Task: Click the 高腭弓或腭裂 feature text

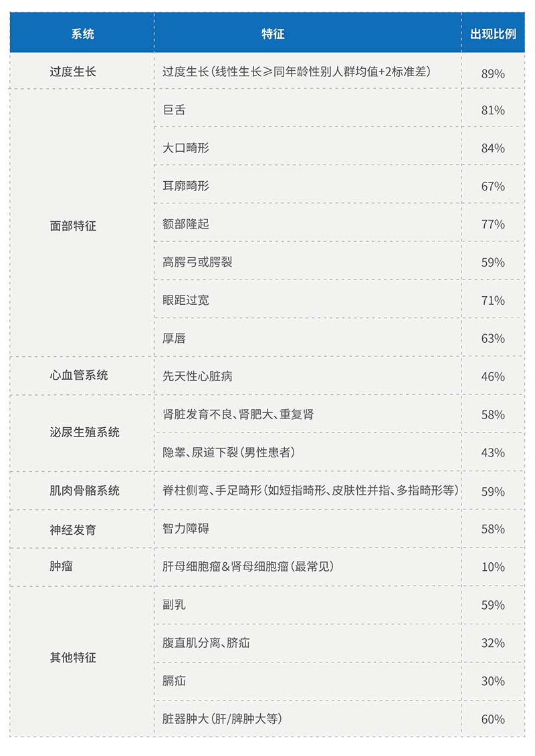Action: coord(197,262)
